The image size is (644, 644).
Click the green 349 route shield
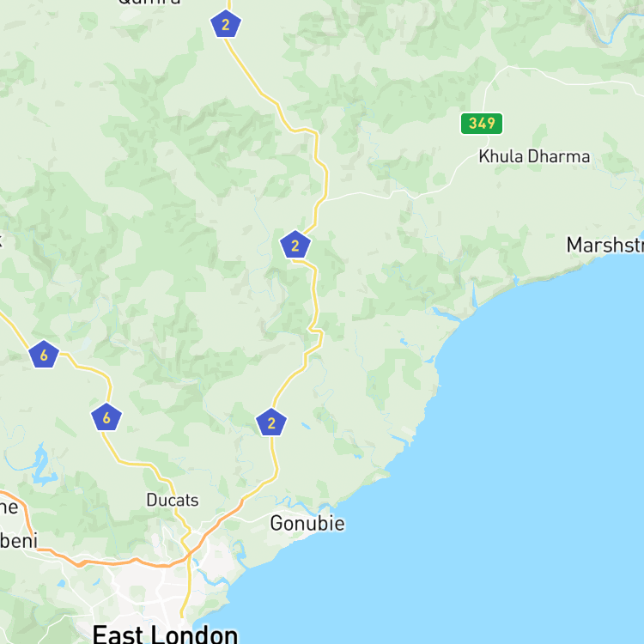pyautogui.click(x=482, y=123)
